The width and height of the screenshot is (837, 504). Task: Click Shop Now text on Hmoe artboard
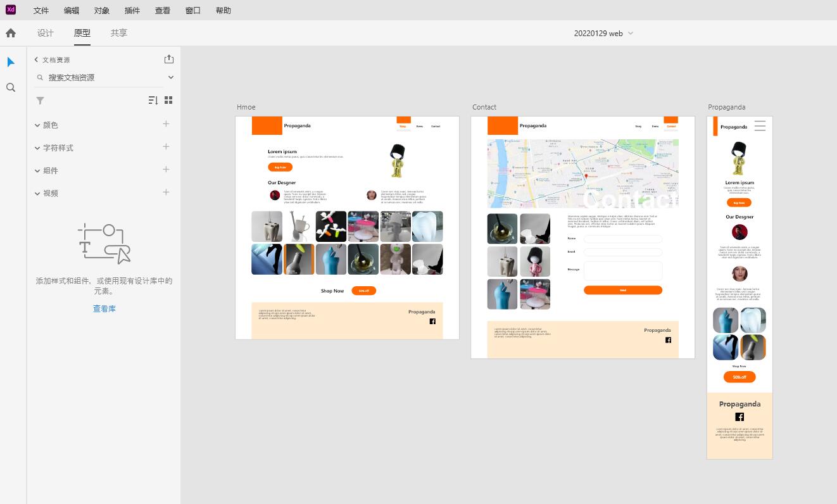332,291
